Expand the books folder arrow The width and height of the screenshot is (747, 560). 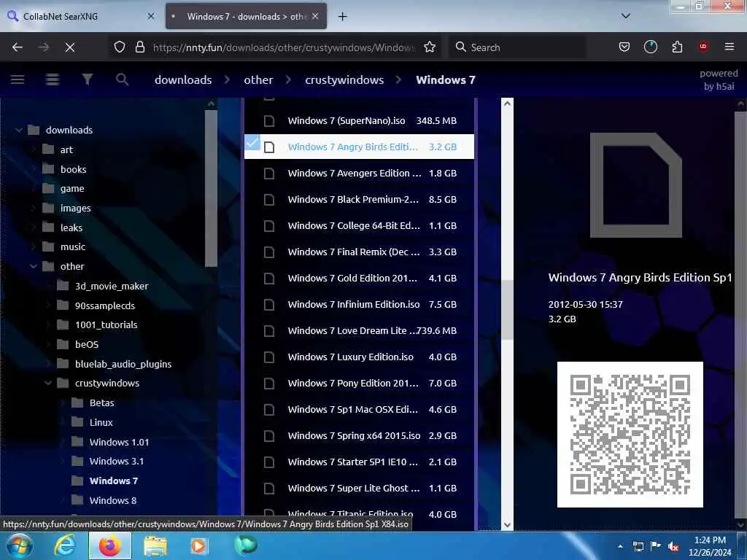(x=34, y=169)
